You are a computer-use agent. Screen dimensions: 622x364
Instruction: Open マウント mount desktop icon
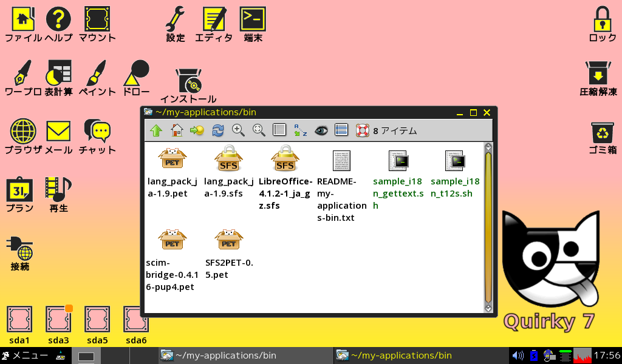[97, 24]
